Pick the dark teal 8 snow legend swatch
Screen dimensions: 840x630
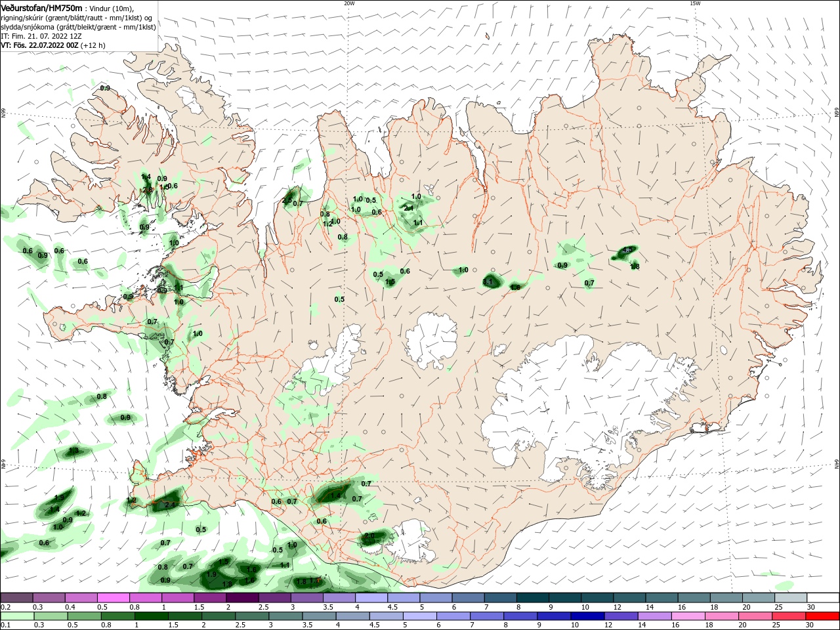tap(533, 598)
